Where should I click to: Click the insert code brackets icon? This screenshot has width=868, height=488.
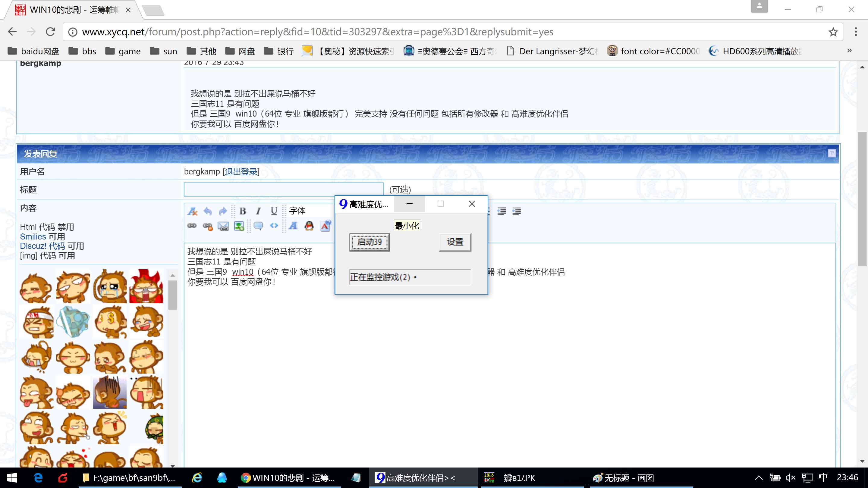[274, 226]
